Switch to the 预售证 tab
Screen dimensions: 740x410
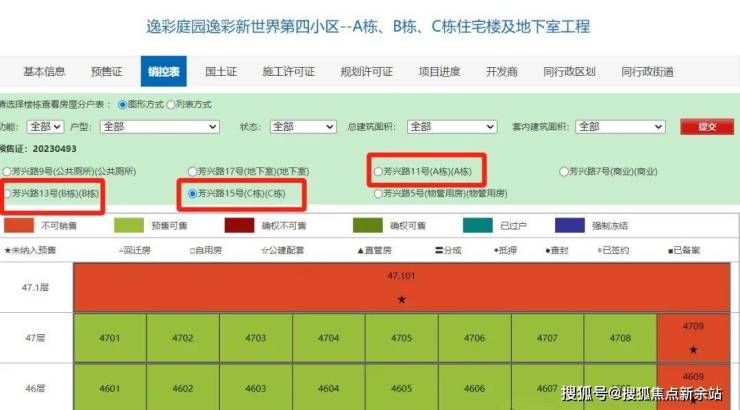(x=106, y=72)
